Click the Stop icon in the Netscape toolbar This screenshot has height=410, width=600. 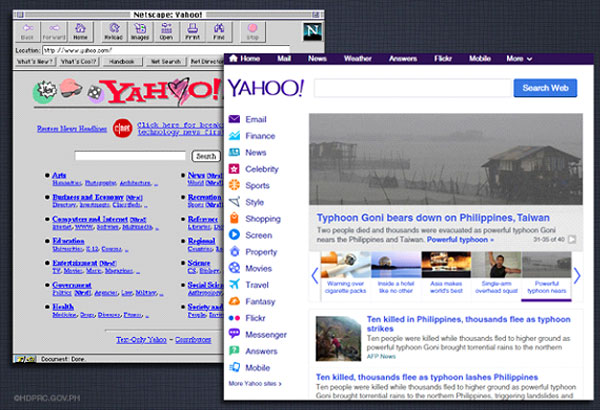253,32
